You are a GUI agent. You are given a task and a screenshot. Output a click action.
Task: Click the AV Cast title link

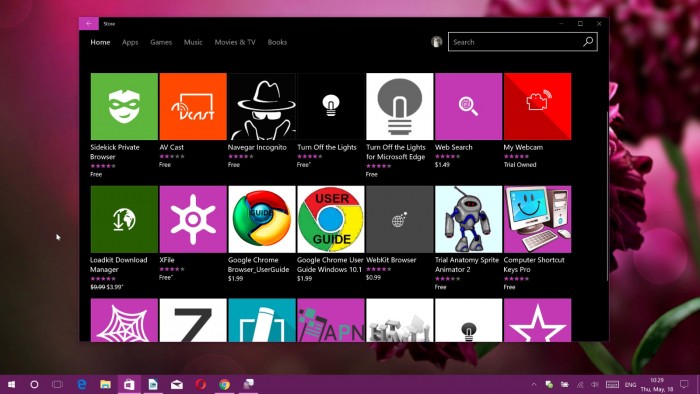click(x=171, y=147)
